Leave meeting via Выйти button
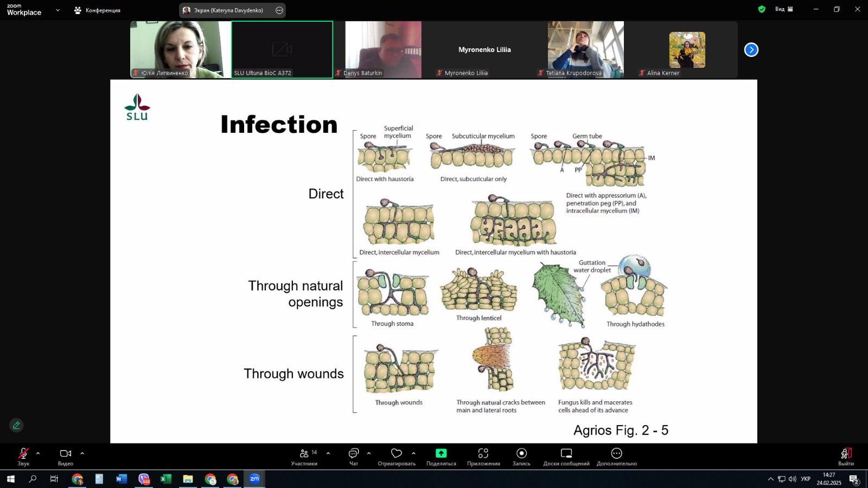This screenshot has height=488, width=868. [846, 456]
